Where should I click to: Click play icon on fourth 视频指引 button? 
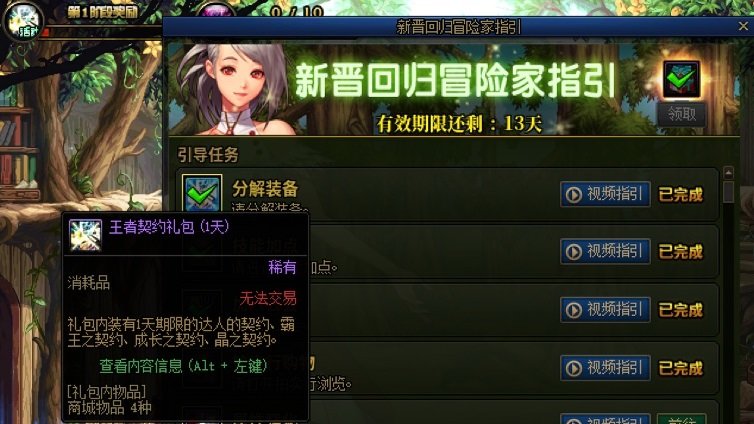point(573,368)
